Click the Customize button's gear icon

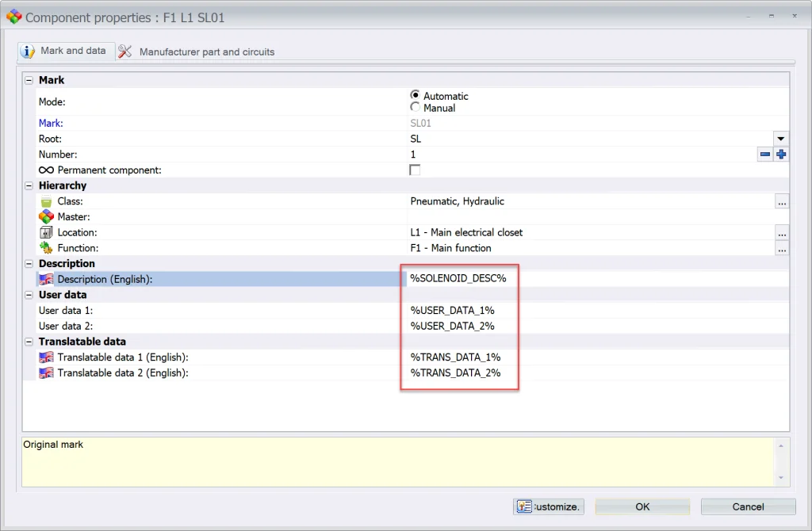point(524,506)
